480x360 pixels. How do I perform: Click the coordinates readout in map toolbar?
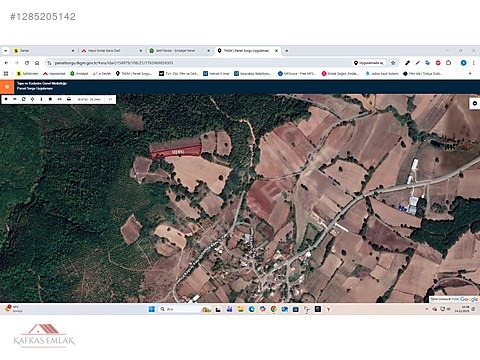(x=89, y=99)
